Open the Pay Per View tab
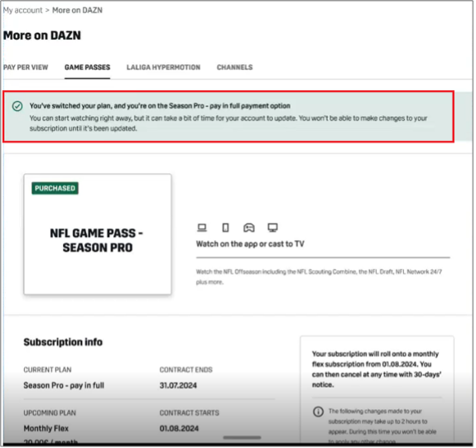Image resolution: width=476 pixels, height=448 pixels. (x=26, y=67)
